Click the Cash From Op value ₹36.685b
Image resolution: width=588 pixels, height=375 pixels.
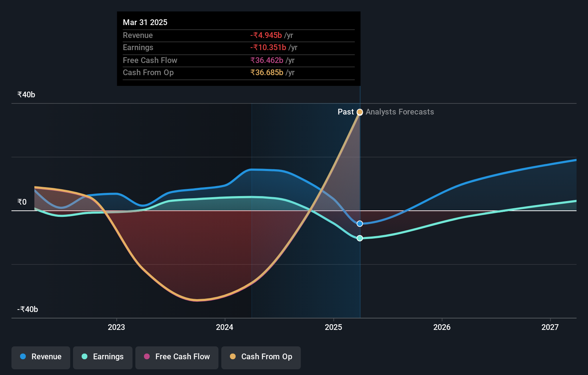tap(267, 72)
